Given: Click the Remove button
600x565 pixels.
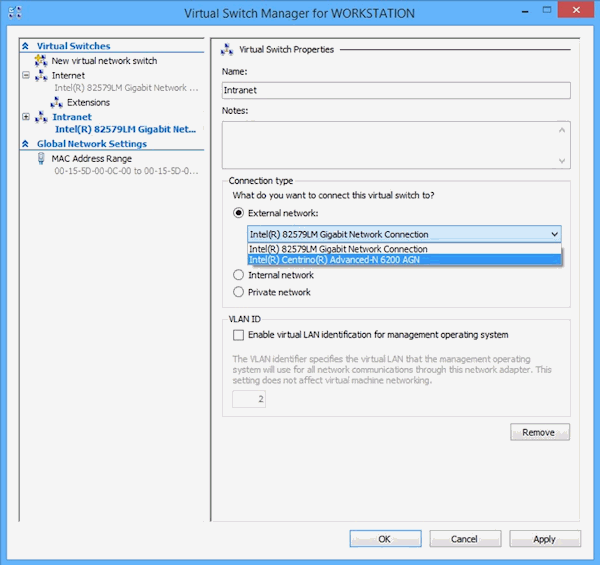Looking at the screenshot, I should [x=539, y=432].
